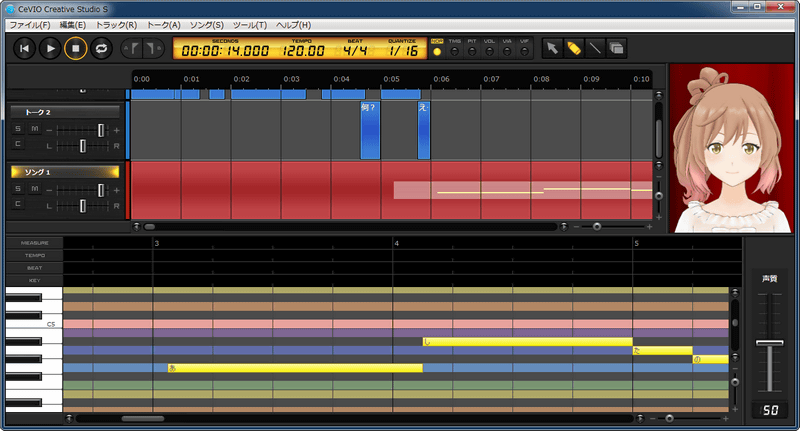Click the トーク 2 pan slider handle

83,146
